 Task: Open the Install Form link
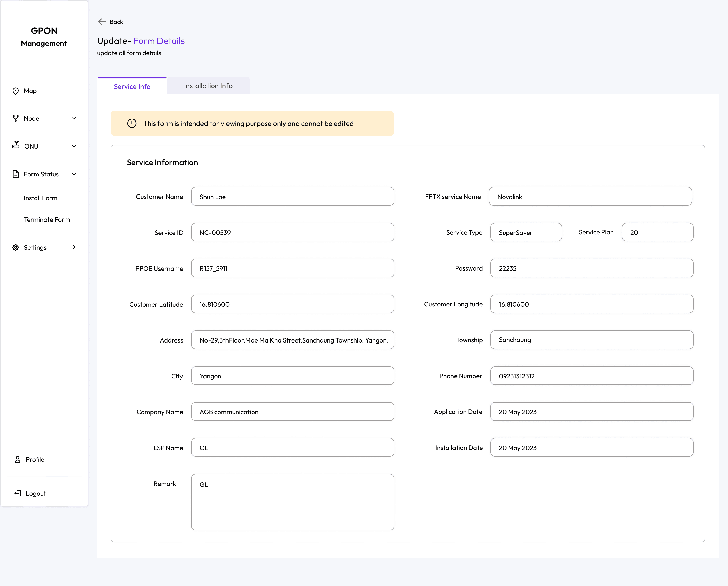point(40,198)
